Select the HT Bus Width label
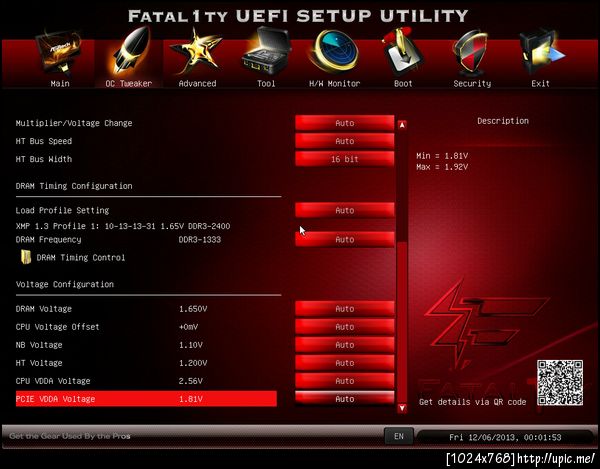 tap(44, 159)
